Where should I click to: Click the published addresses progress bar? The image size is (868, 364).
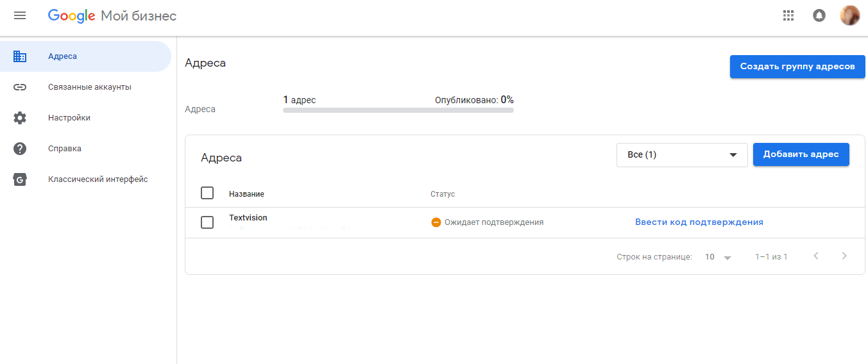pyautogui.click(x=398, y=110)
